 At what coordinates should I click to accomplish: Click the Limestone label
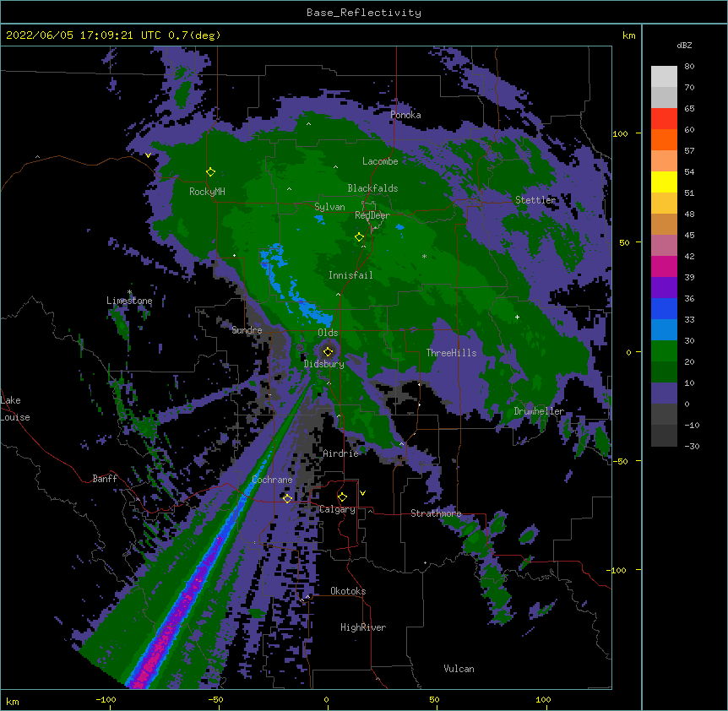point(129,301)
